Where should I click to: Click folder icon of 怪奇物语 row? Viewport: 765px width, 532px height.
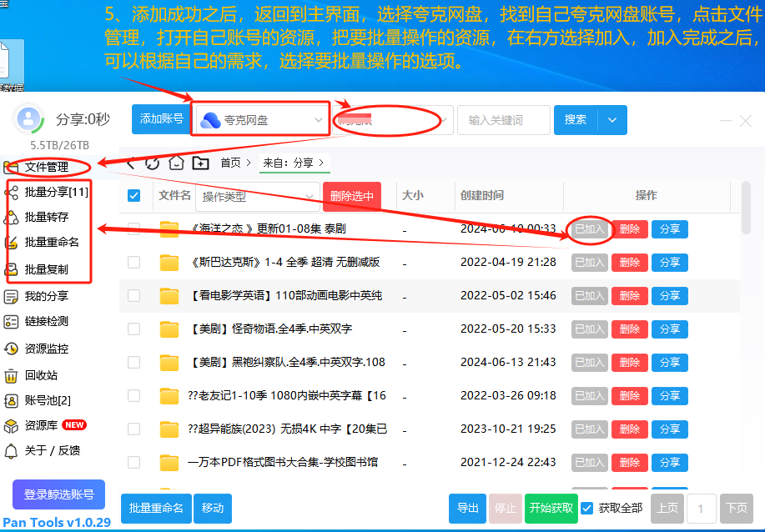[169, 329]
